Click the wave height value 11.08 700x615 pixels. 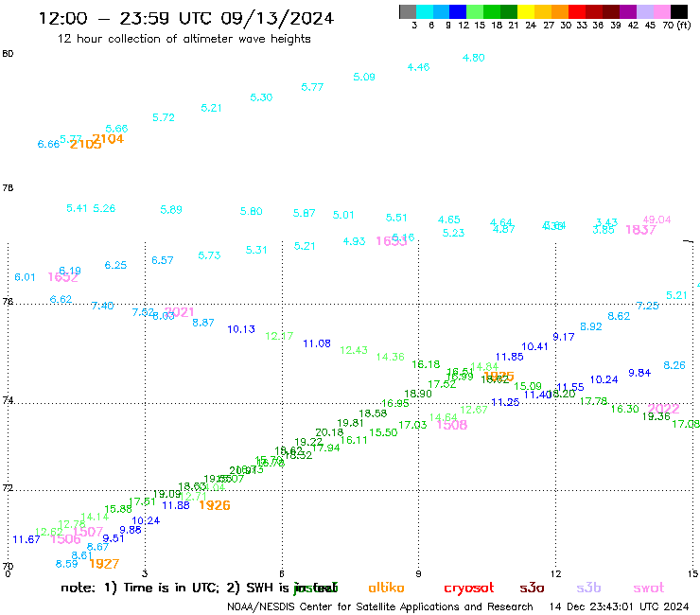317,343
